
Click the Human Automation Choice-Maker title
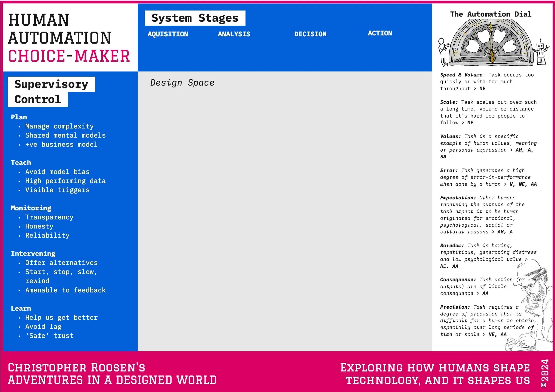tap(69, 38)
